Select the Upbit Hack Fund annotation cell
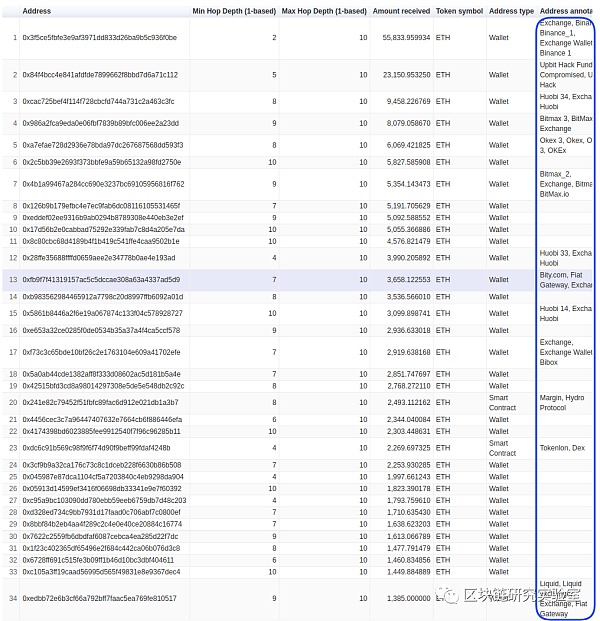The width and height of the screenshot is (600, 621). coord(565,75)
